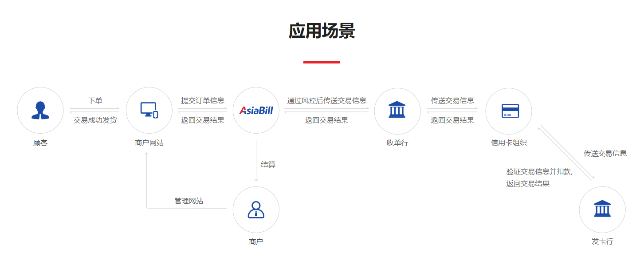Click the 通过风控后传送交易信息 text
This screenshot has width=644, height=273.
[327, 101]
